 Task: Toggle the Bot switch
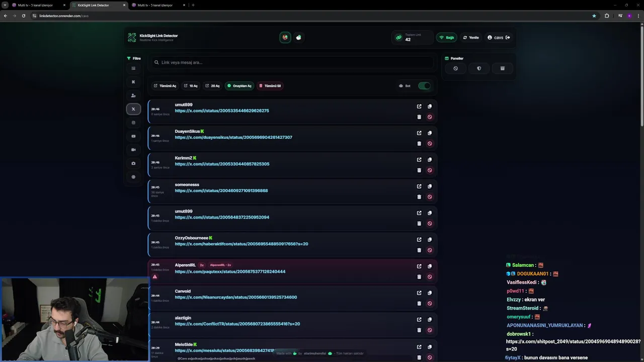(424, 86)
